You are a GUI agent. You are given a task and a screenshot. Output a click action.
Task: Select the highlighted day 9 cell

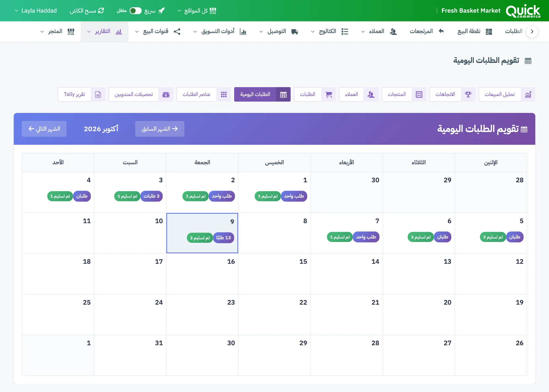pos(202,233)
